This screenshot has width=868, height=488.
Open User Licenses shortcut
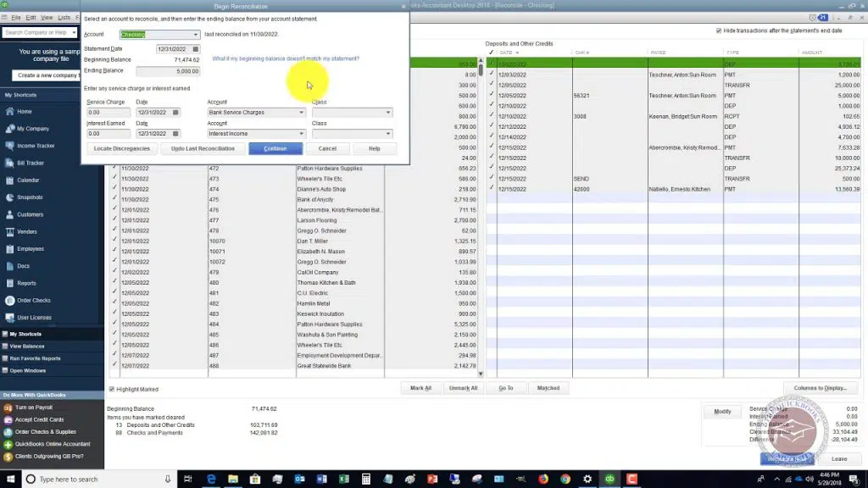[34, 317]
